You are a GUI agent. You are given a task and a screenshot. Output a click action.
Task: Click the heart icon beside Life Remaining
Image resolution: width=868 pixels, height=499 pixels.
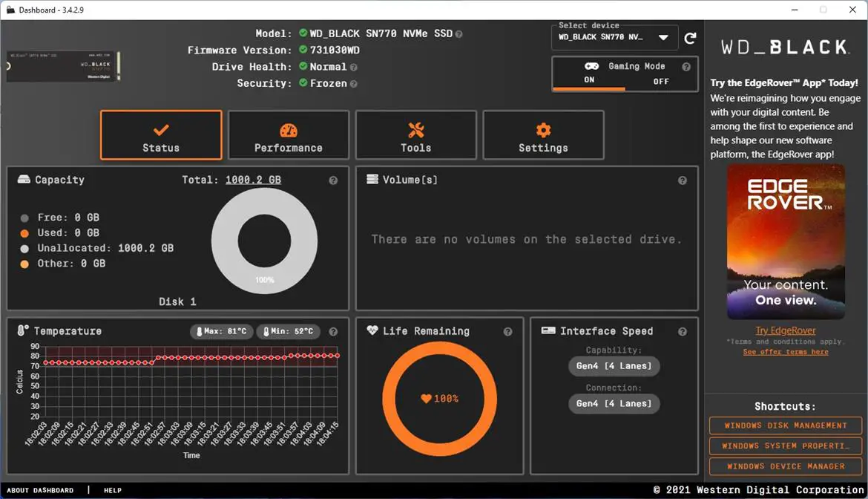[x=372, y=330]
